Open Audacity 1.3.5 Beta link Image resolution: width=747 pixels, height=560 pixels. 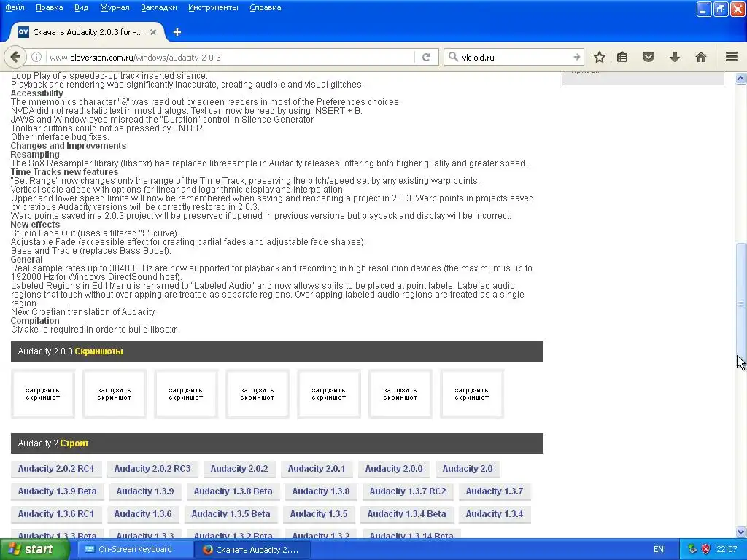tap(231, 514)
